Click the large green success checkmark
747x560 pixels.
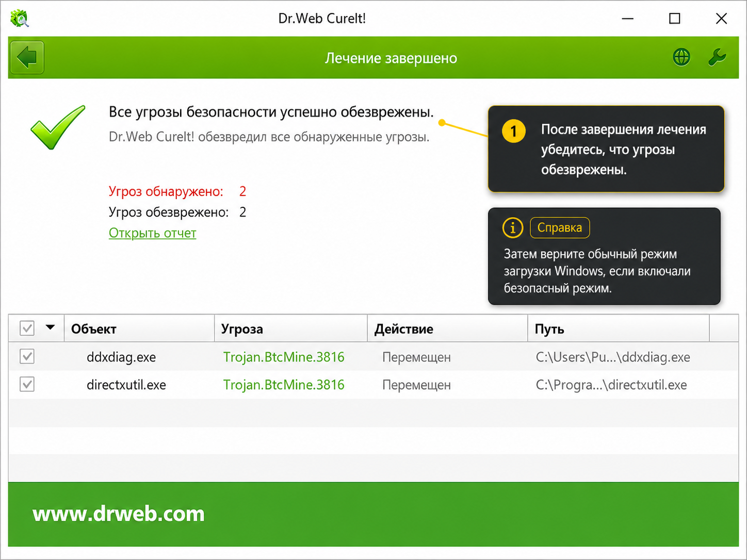tap(58, 127)
